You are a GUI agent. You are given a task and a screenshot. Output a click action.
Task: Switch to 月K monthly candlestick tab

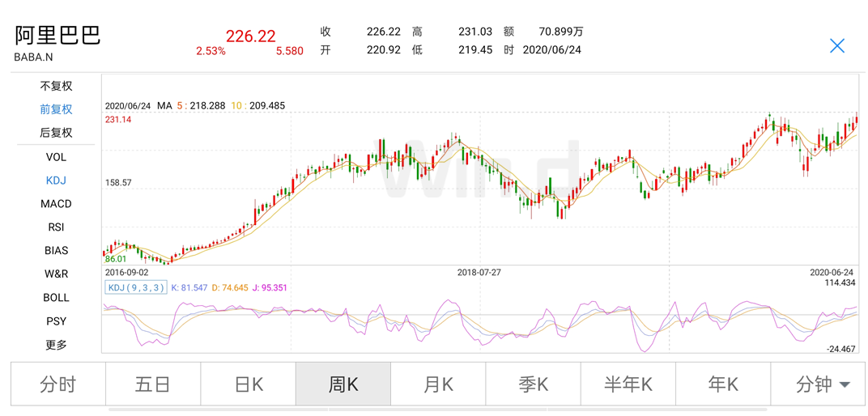pyautogui.click(x=438, y=384)
